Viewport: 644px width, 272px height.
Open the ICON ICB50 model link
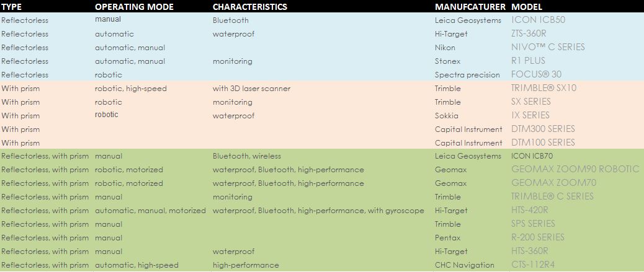click(538, 20)
